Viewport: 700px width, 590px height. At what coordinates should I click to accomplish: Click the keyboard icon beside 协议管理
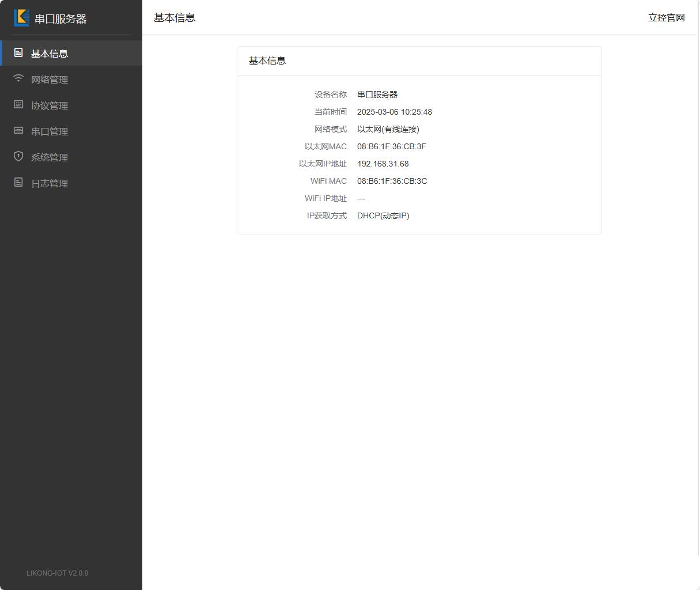18,104
